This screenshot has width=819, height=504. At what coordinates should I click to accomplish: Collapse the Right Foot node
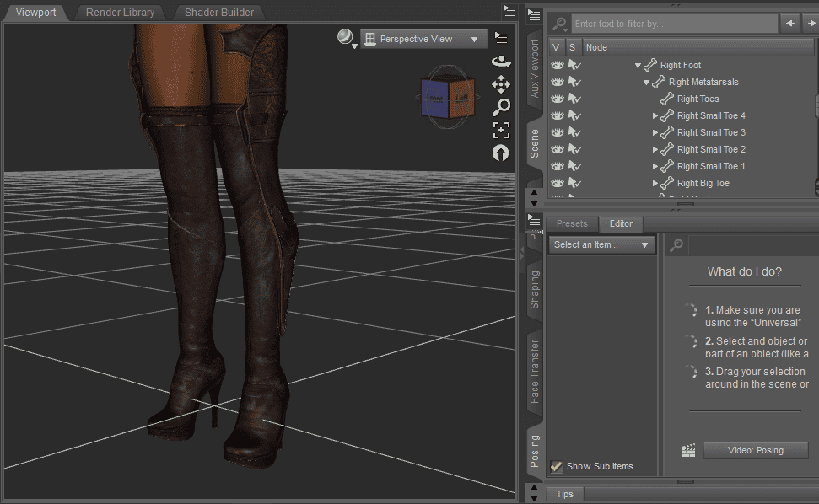point(639,65)
